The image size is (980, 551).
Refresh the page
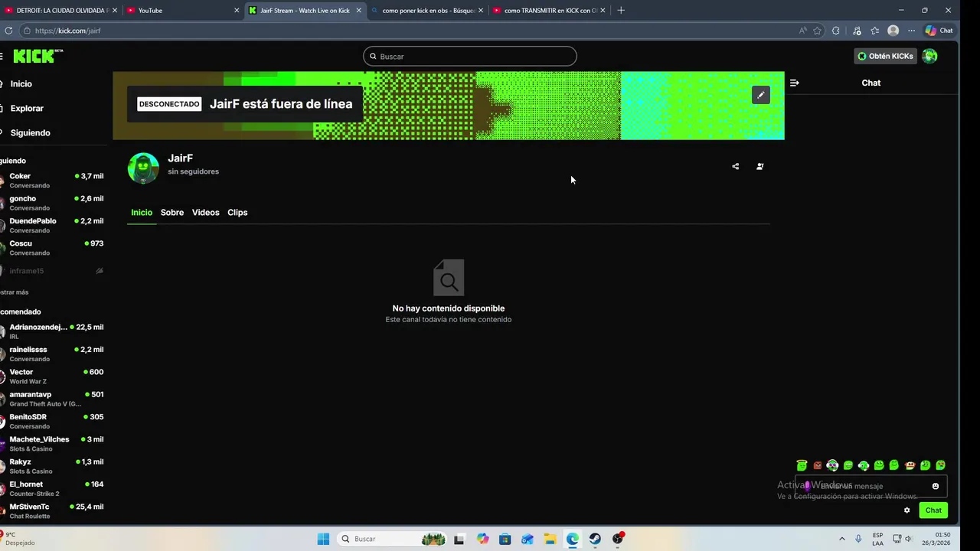8,31
